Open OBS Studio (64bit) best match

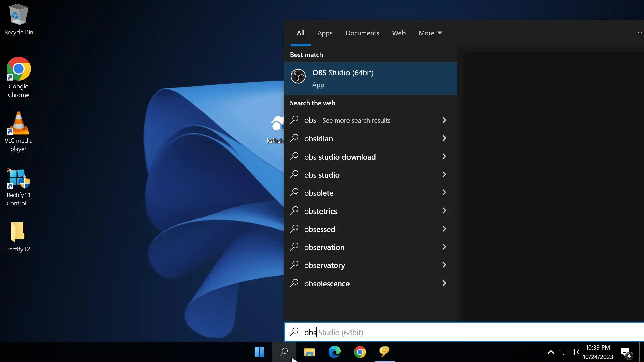click(x=370, y=78)
